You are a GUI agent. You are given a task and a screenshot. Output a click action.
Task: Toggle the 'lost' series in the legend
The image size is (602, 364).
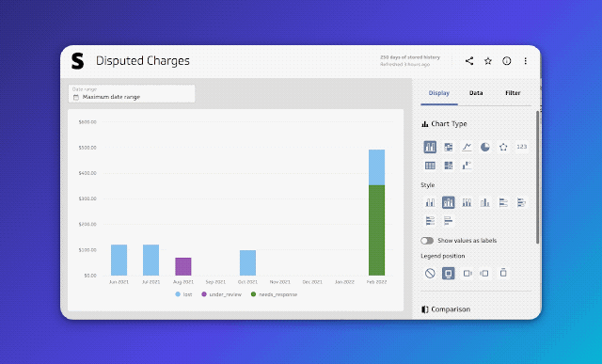183,294
